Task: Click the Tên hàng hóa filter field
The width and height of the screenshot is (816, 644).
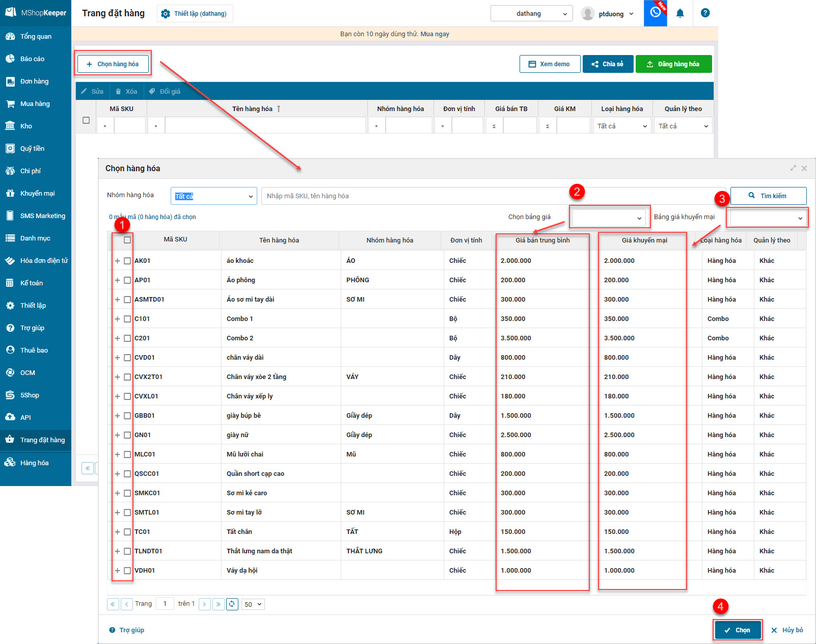Action: [265, 125]
